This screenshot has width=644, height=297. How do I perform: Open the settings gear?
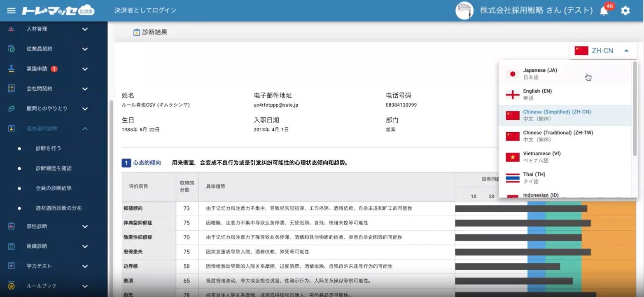pyautogui.click(x=625, y=11)
